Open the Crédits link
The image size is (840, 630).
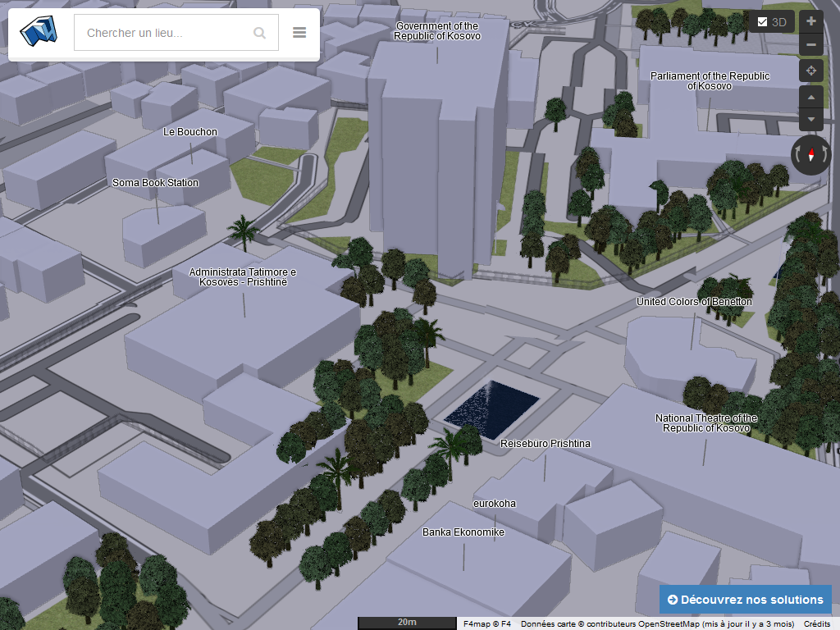816,623
